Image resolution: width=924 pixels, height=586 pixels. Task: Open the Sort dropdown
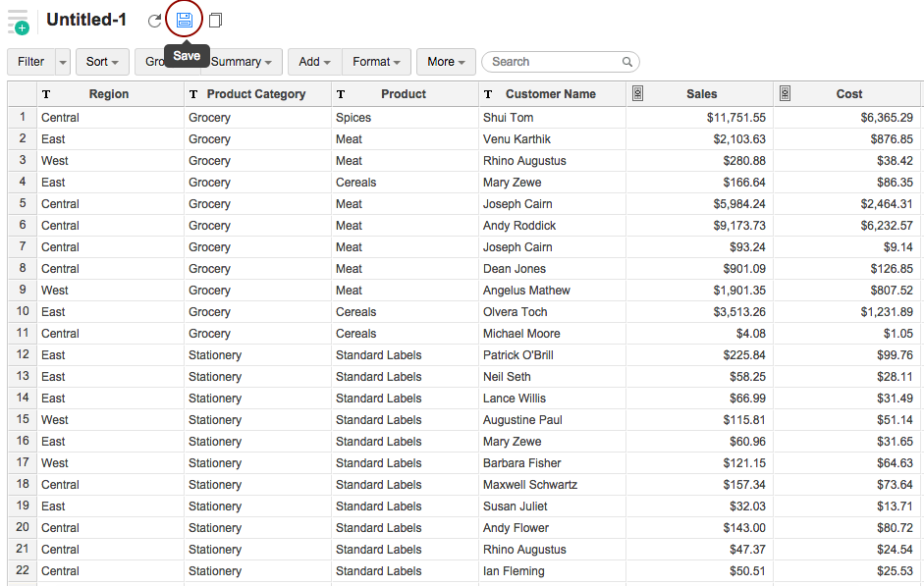click(102, 62)
